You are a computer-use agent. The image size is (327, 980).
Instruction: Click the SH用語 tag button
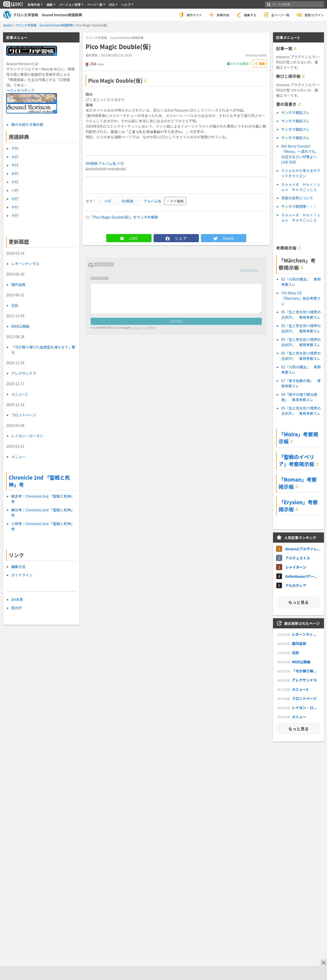[x=125, y=201]
